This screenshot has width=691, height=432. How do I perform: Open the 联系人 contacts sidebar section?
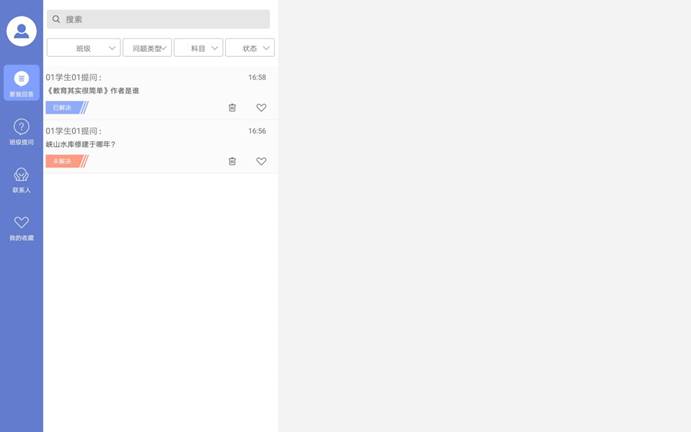point(21,180)
